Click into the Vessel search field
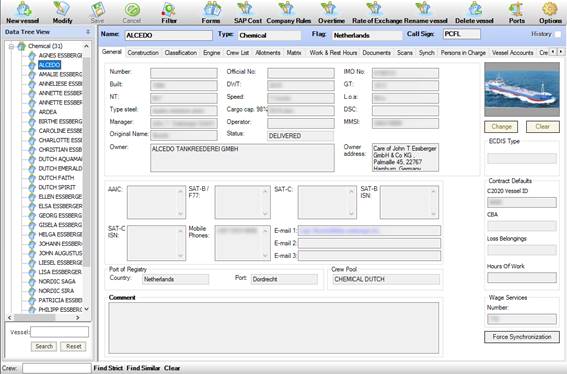 [59, 332]
